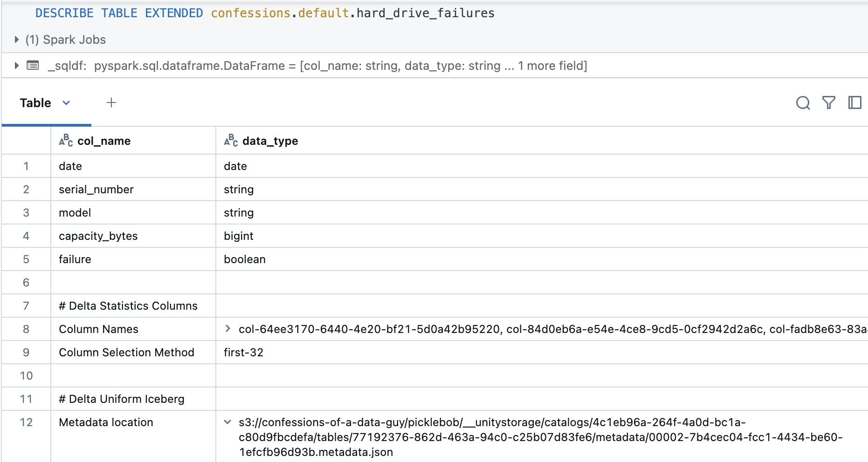The height and width of the screenshot is (462, 868).
Task: Expand the Column Names cell value
Action: coord(227,329)
